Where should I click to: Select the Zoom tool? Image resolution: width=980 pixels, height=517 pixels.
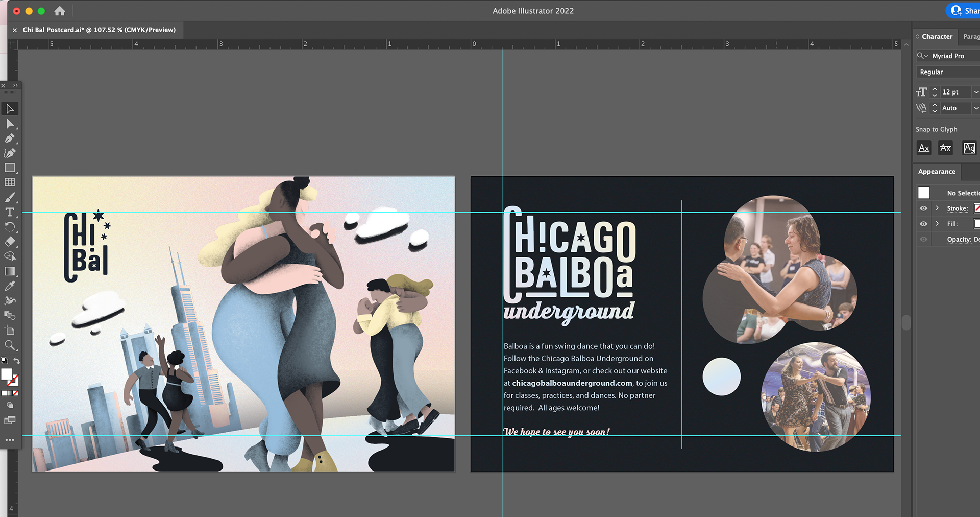10,345
